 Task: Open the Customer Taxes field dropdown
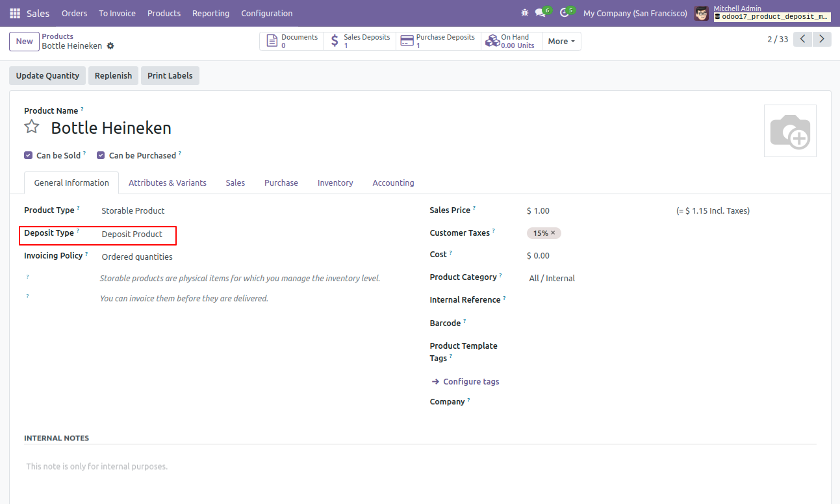point(671,233)
